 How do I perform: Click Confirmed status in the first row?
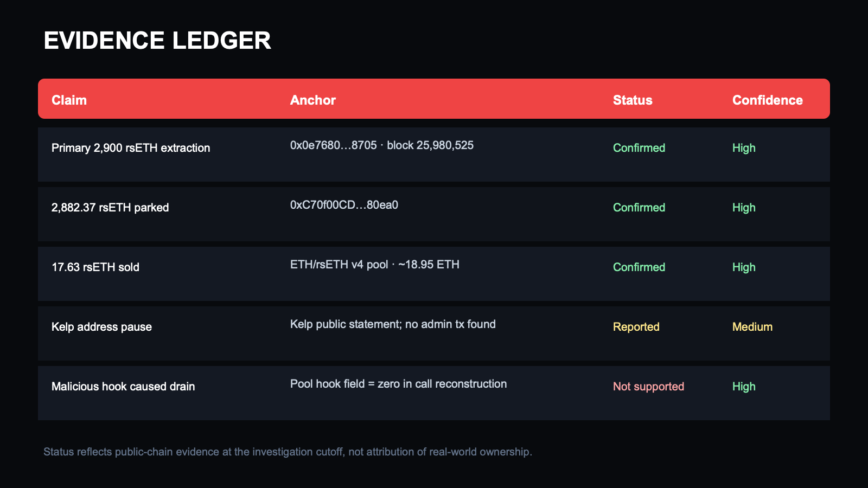(x=639, y=148)
